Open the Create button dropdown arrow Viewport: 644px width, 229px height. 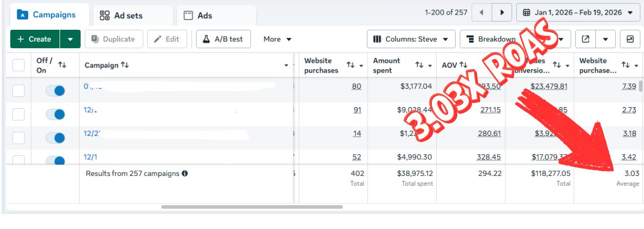click(70, 39)
